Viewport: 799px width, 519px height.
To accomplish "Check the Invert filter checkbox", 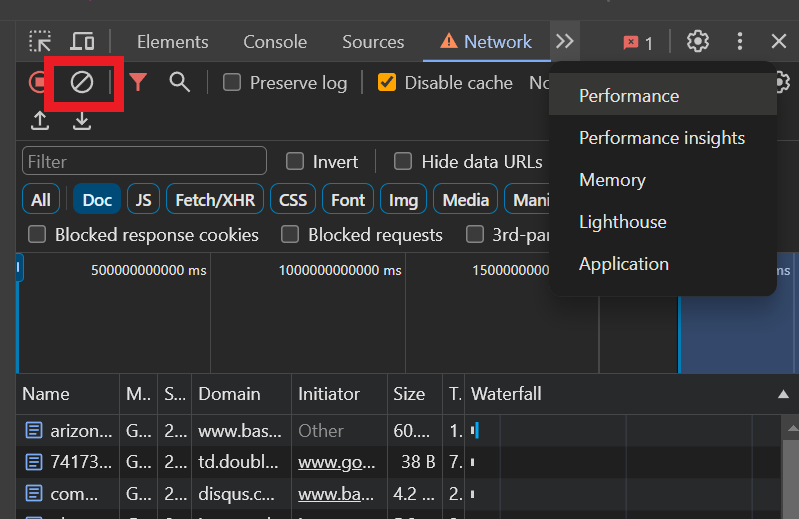I will point(295,161).
